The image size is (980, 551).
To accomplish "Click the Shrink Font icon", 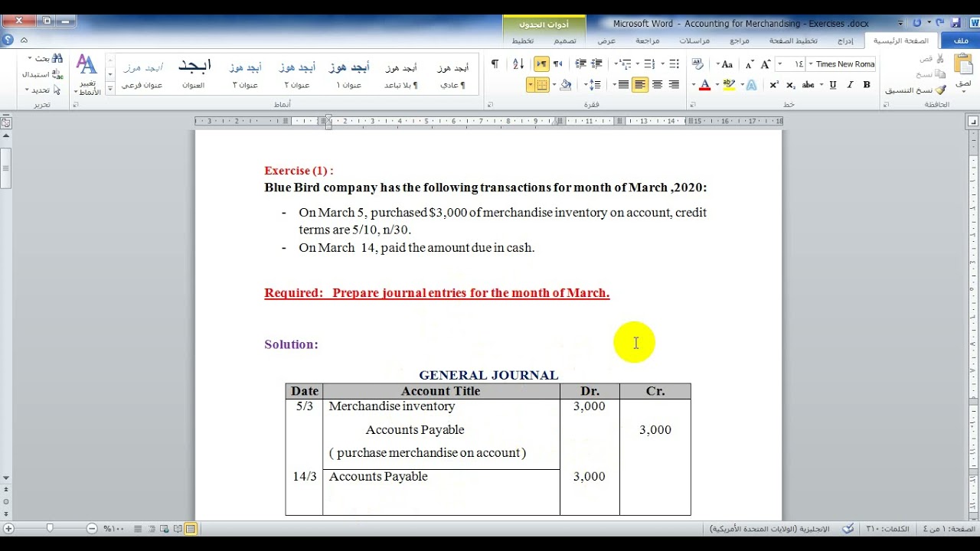I will coord(750,64).
